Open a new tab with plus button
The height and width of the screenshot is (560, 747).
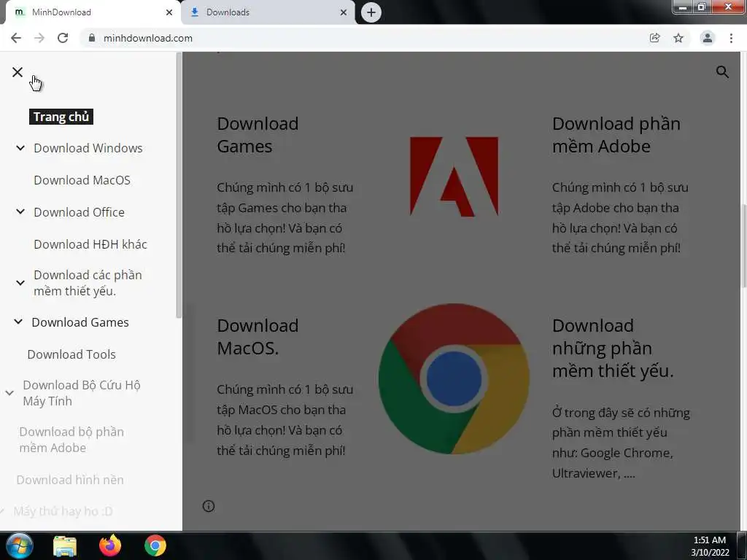pyautogui.click(x=371, y=12)
